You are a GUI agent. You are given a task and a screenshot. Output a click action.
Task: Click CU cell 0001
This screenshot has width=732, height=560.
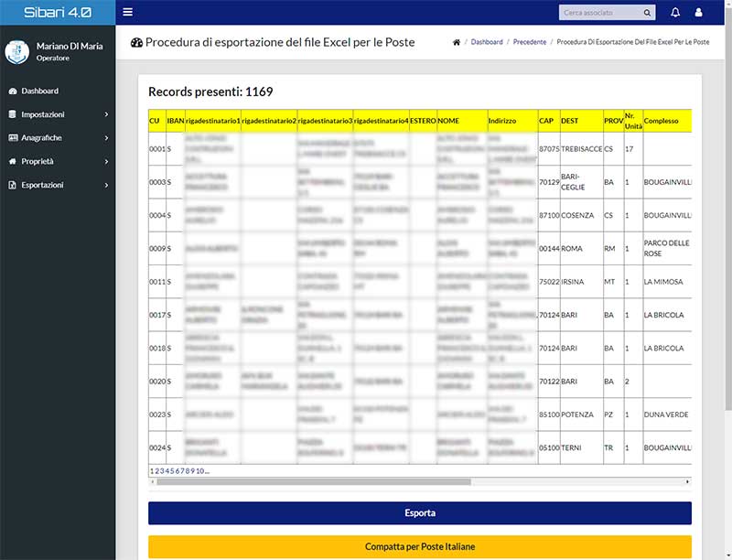pos(157,149)
